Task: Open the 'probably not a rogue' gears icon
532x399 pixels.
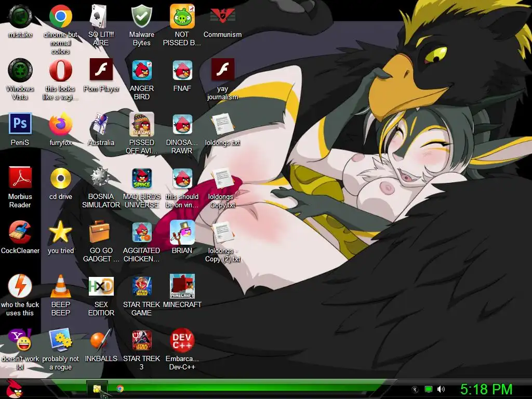Action: pyautogui.click(x=60, y=340)
